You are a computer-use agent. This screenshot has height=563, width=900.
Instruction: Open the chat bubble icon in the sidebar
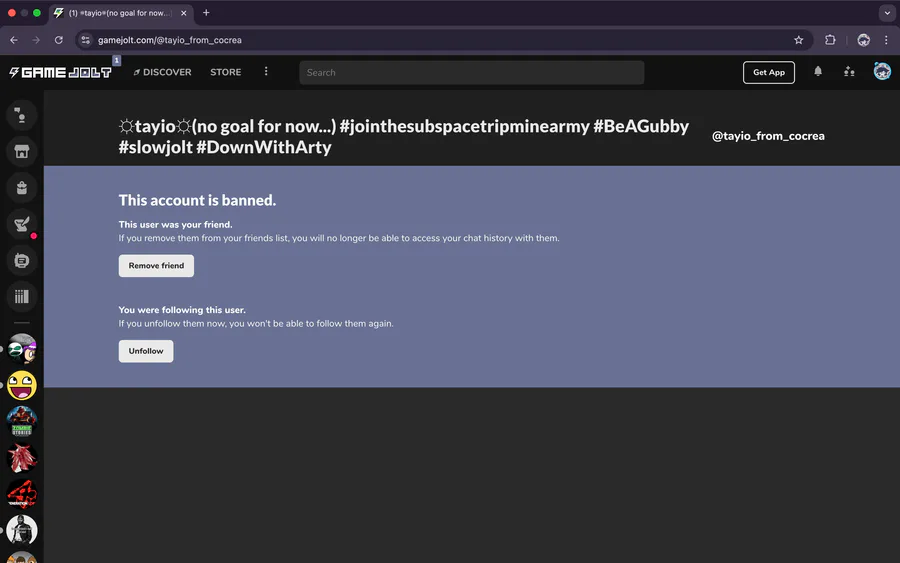pos(22,261)
